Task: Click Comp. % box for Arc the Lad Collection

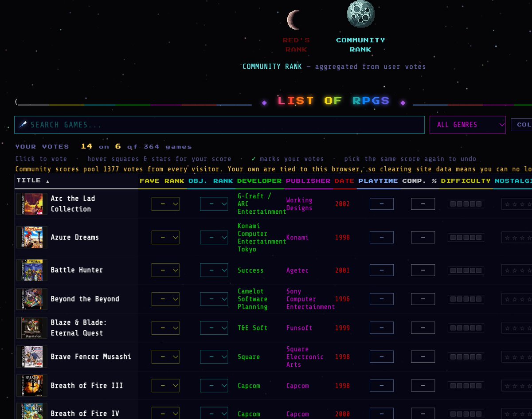Action: (423, 204)
